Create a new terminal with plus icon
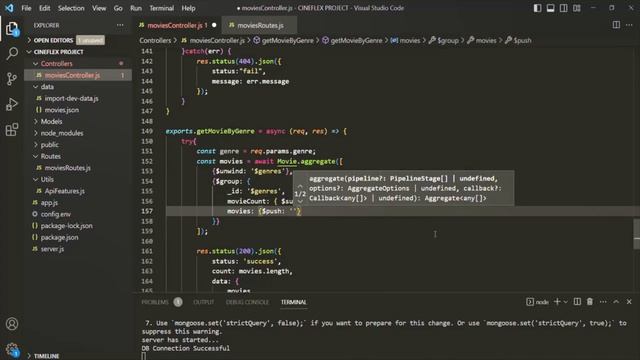This screenshot has width=640, height=360. pyautogui.click(x=557, y=302)
